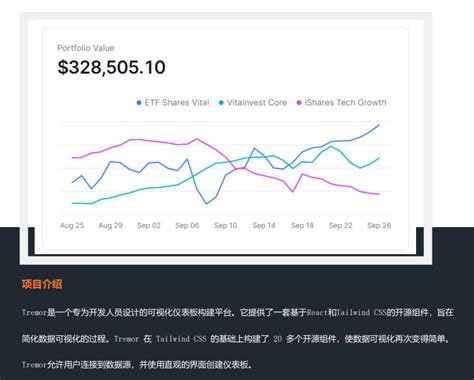
Task: Click the Vitainvest Core legend entry
Action: [253, 103]
